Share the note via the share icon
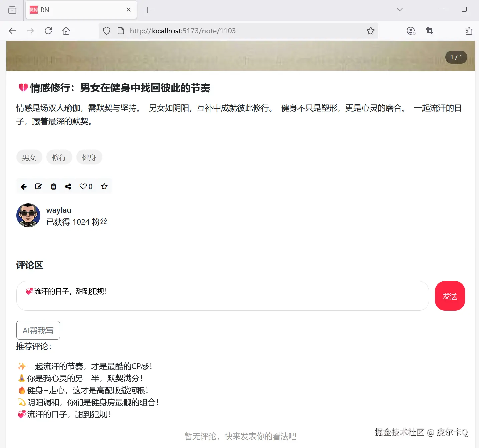 [68, 186]
